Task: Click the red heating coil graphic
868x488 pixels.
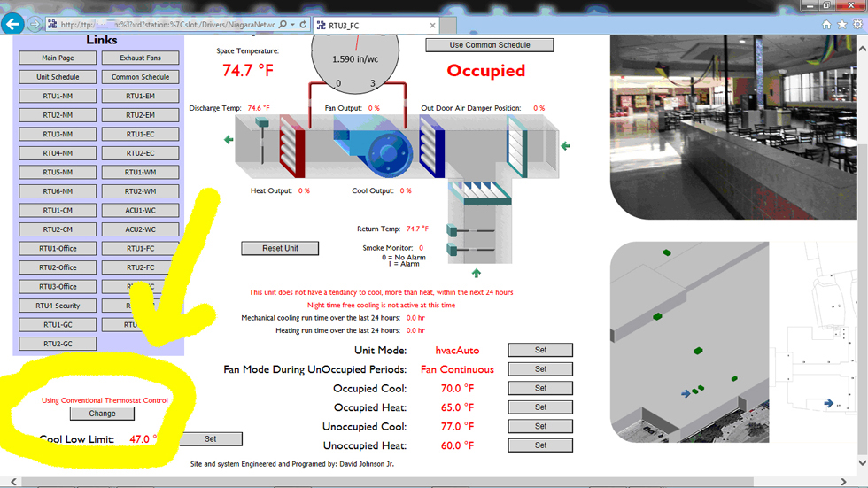Action: click(291, 146)
